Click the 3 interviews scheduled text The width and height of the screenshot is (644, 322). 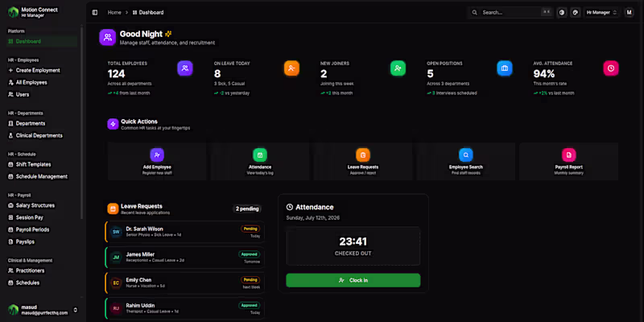pyautogui.click(x=455, y=93)
